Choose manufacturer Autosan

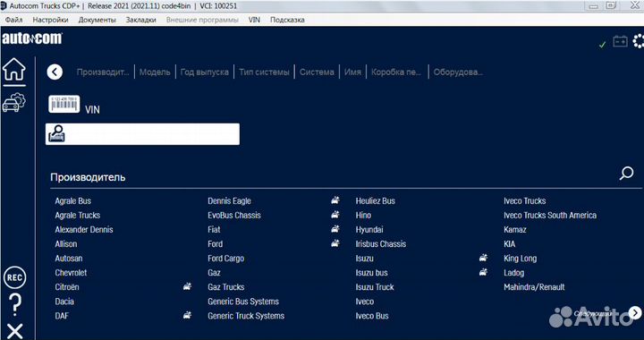pos(69,259)
